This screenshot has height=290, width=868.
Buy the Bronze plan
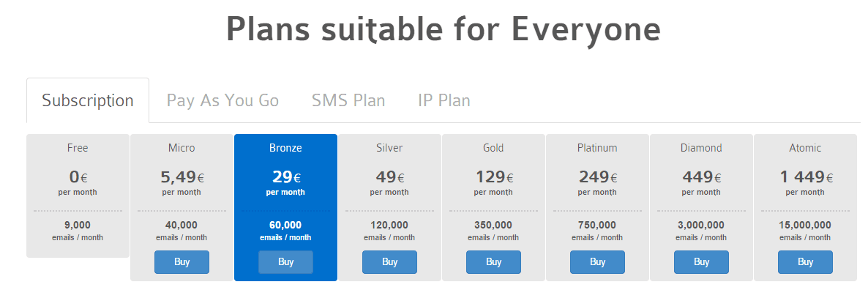click(285, 261)
